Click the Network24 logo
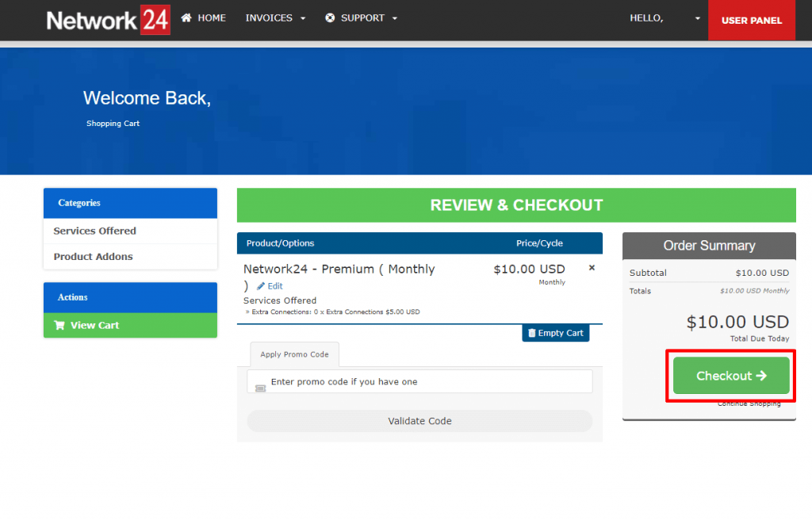This screenshot has height=520, width=812. [108, 20]
